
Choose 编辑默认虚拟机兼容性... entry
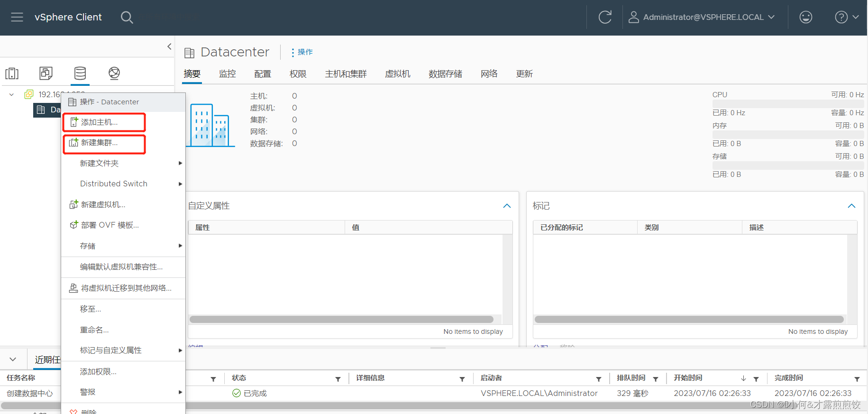(x=123, y=267)
